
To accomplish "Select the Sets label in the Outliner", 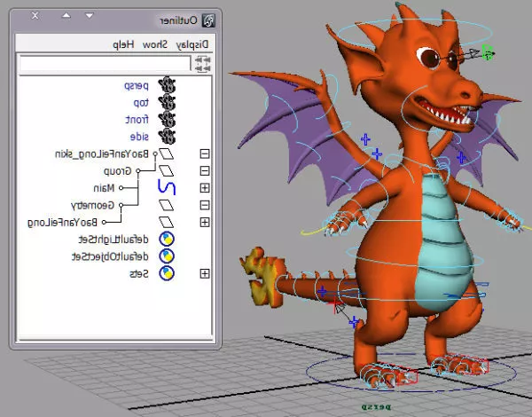I will coord(139,273).
